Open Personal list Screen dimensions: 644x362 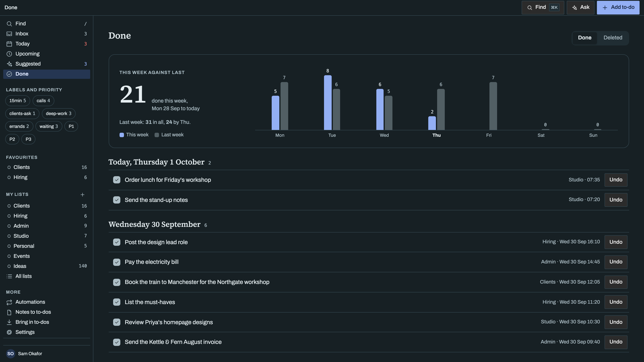[46, 246]
